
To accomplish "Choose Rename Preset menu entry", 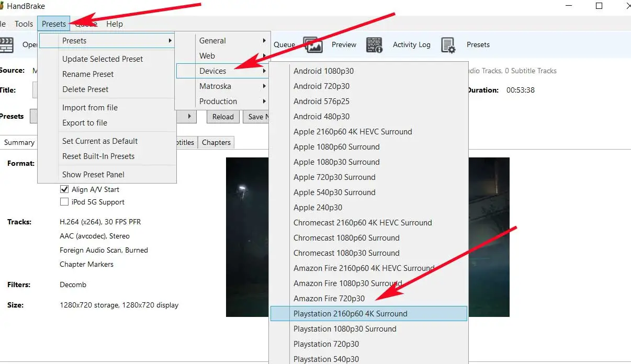I will point(107,74).
